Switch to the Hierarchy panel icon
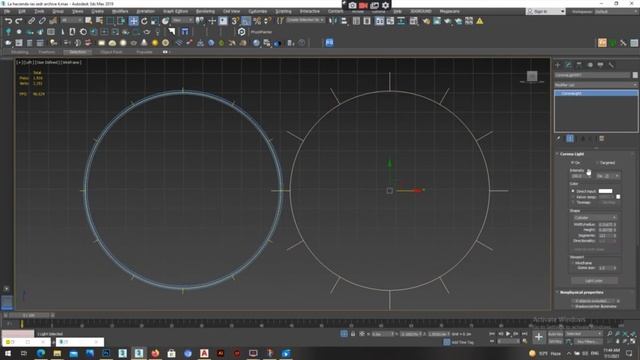This screenshot has width=640, height=360. pyautogui.click(x=579, y=65)
